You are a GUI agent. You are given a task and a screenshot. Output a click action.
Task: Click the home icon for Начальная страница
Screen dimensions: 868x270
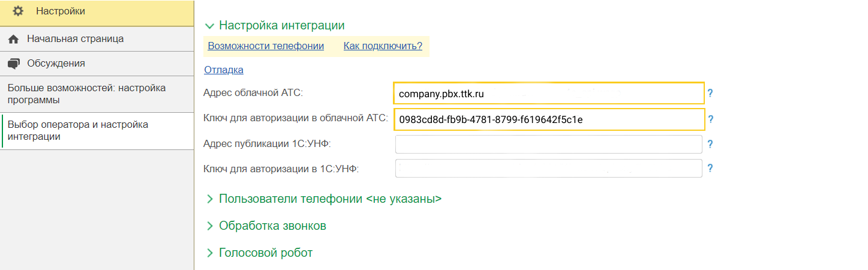[x=14, y=39]
